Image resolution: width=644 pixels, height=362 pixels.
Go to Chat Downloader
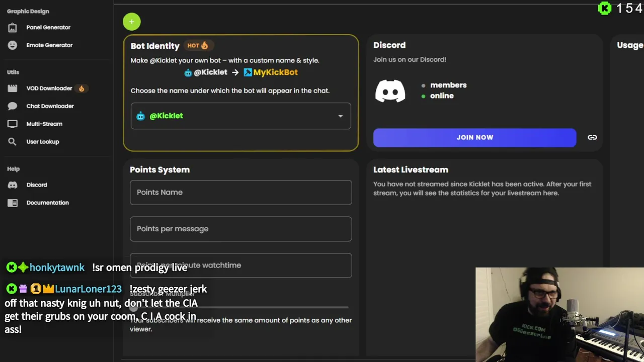50,106
